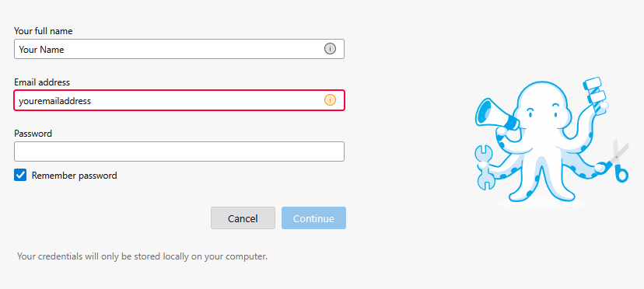Click into the Email address text box
Viewport: 644px width, 289px height.
179,100
